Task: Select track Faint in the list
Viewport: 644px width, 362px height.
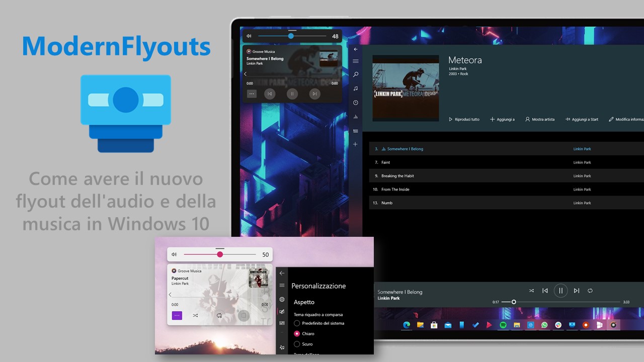Action: [507, 162]
